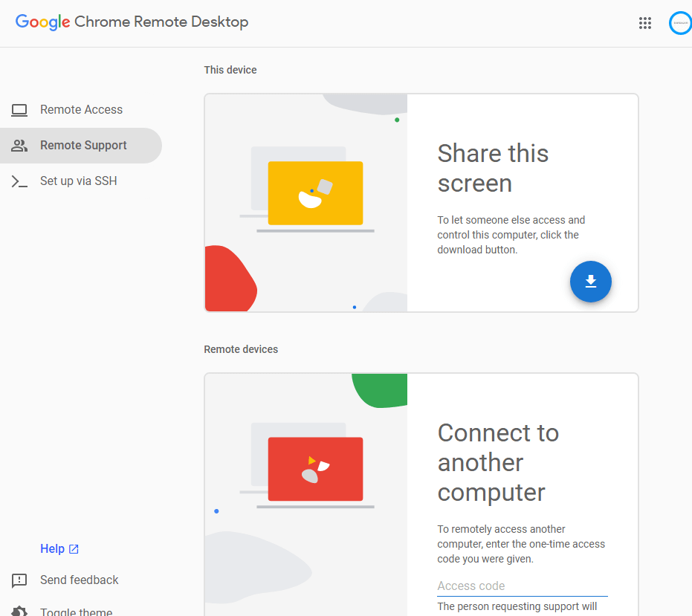Focus the Access code field

pyautogui.click(x=522, y=586)
